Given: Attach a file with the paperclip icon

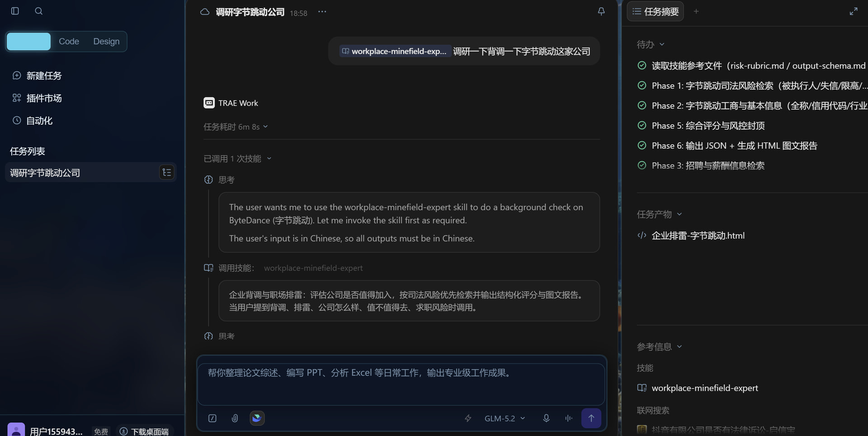Looking at the screenshot, I should coord(235,418).
